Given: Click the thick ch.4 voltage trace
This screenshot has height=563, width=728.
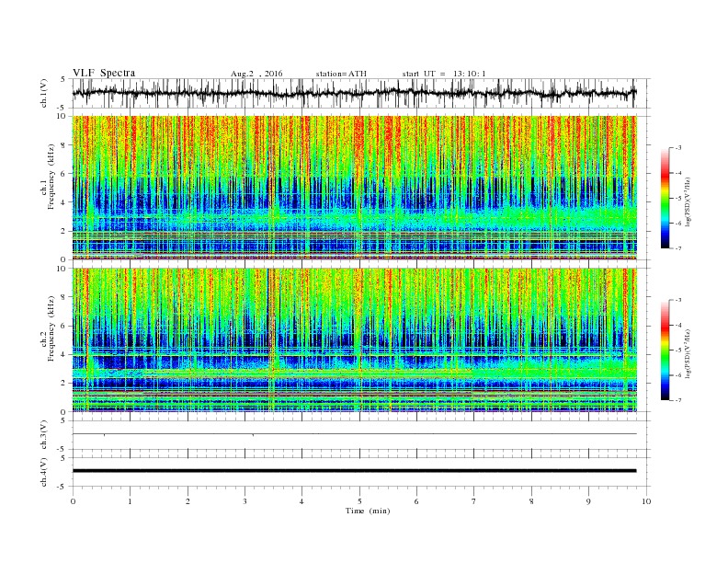Looking at the screenshot, I should (x=354, y=471).
